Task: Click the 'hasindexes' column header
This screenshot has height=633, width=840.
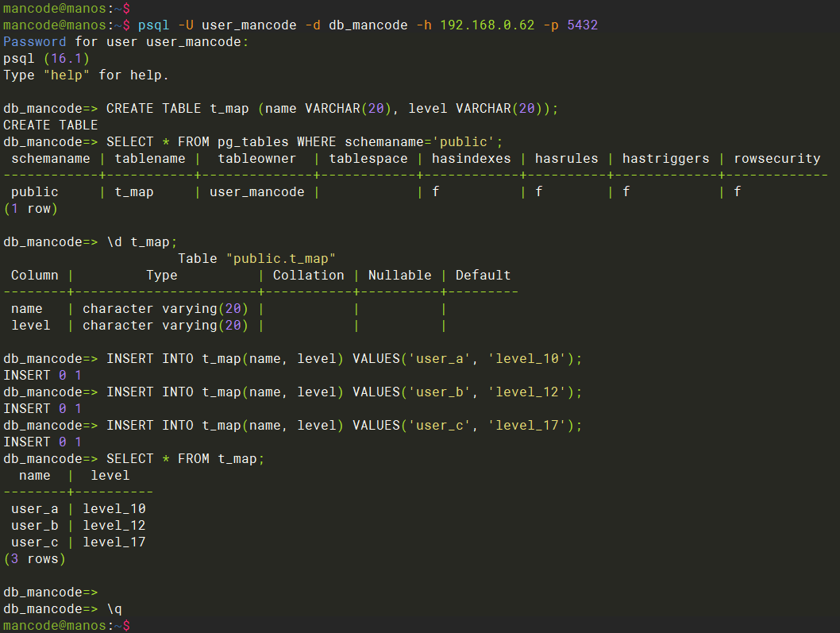Action: (471, 159)
